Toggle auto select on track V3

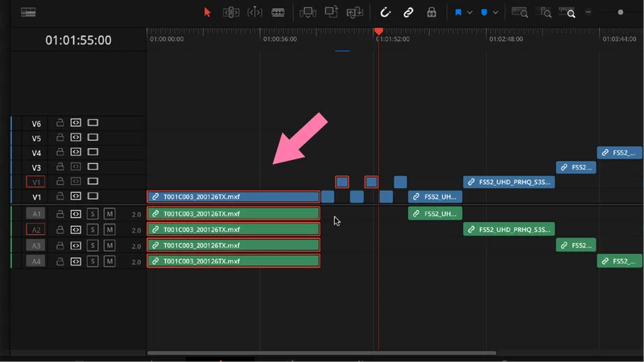coord(76,167)
